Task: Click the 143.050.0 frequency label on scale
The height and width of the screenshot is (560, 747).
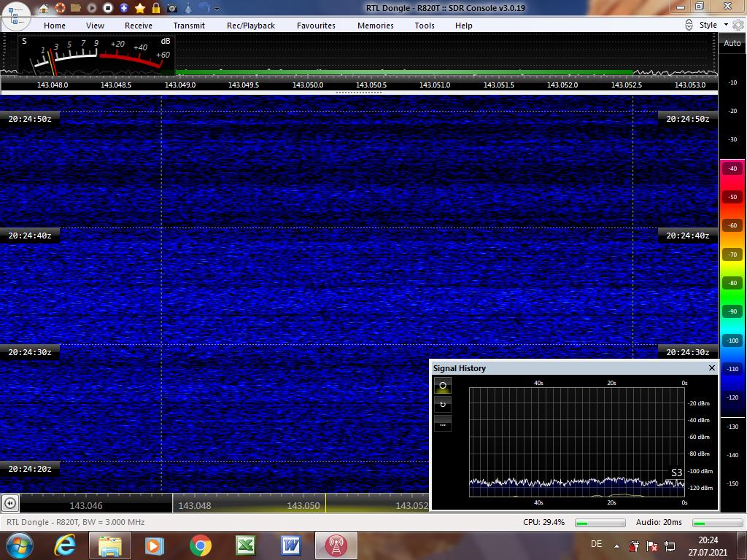Action: [x=308, y=85]
